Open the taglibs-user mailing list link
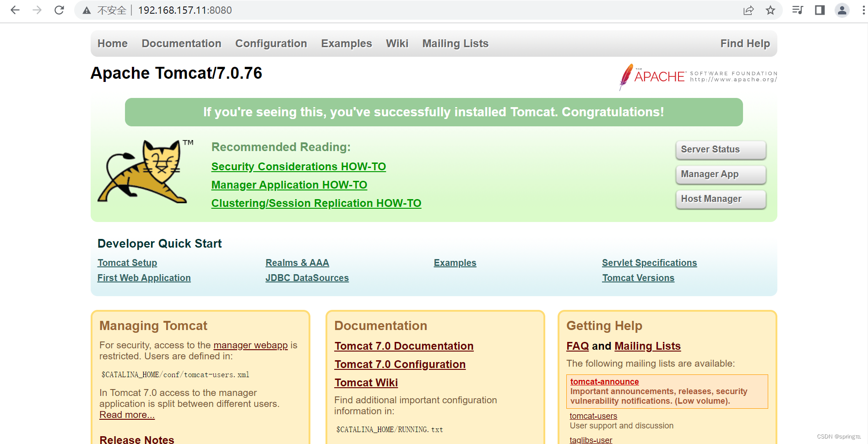The image size is (868, 444). pyautogui.click(x=591, y=440)
